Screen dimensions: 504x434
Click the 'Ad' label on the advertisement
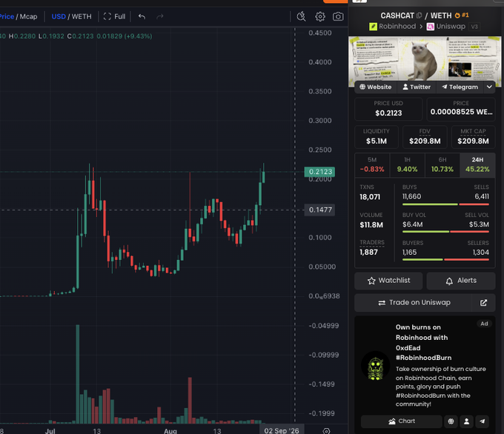click(484, 324)
